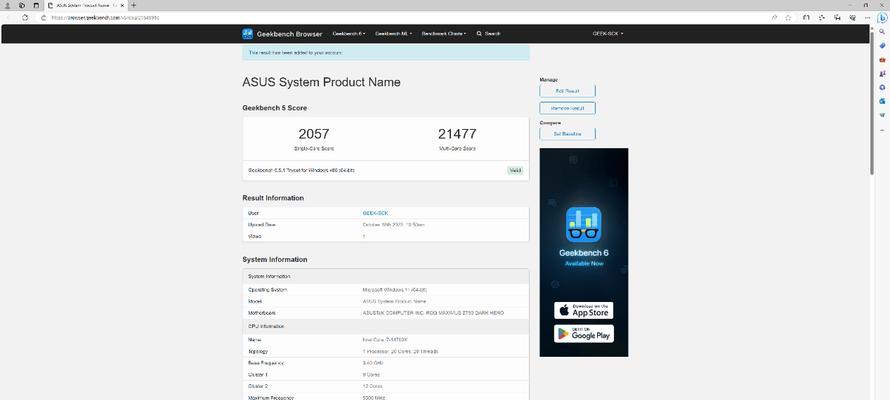
Task: Click the Valid badge
Action: coord(515,170)
